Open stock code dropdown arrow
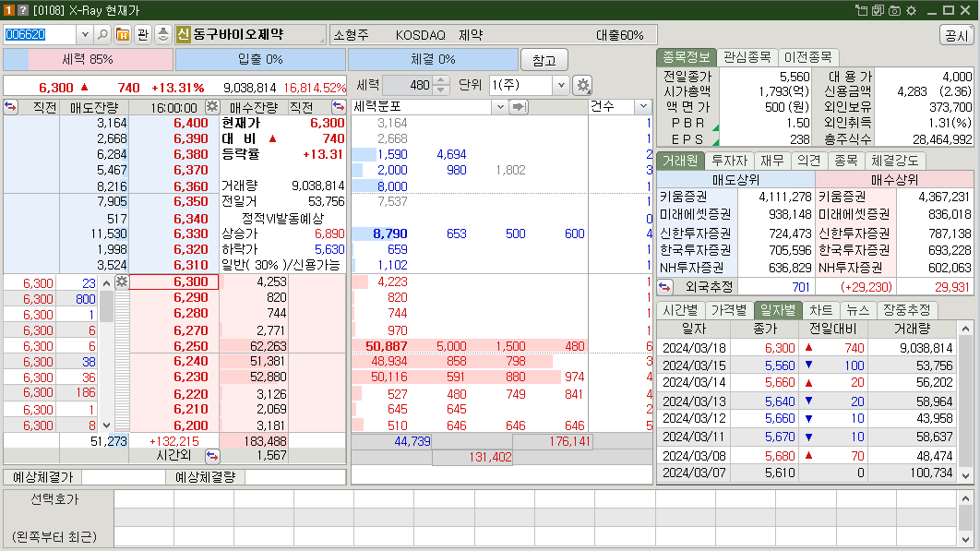The width and height of the screenshot is (980, 551). 85,34
